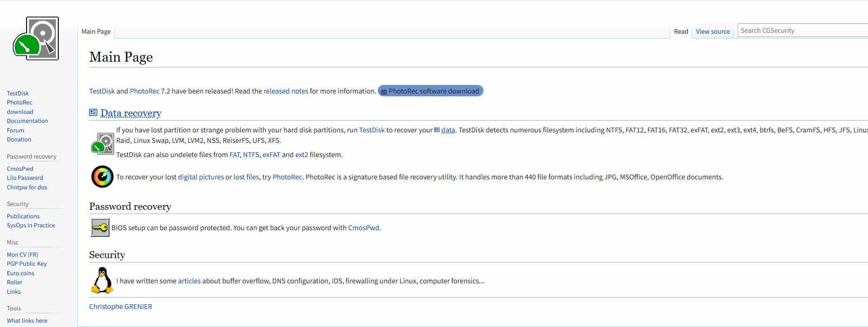The image size is (868, 327).
Task: Open Mon CV (FR) link
Action: click(22, 254)
